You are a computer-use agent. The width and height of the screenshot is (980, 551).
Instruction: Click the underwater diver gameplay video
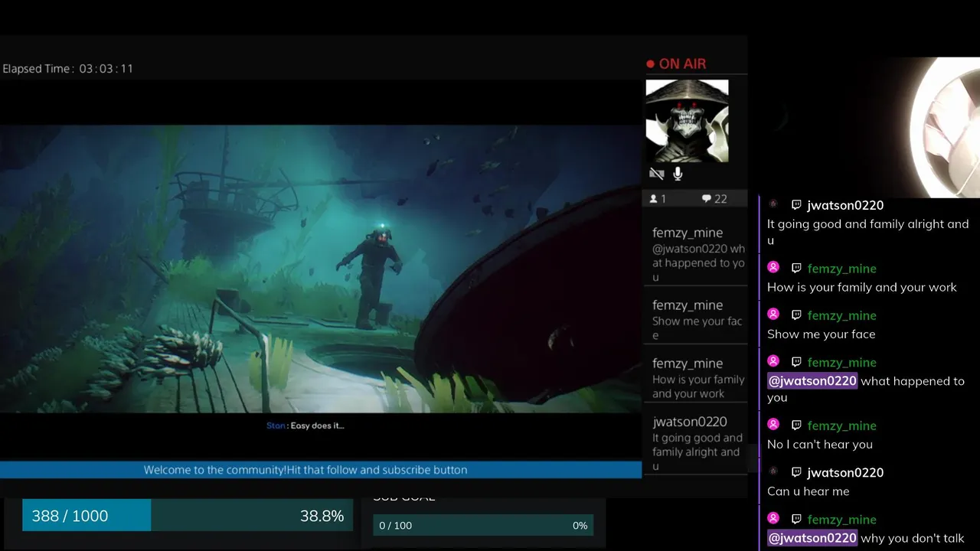321,269
